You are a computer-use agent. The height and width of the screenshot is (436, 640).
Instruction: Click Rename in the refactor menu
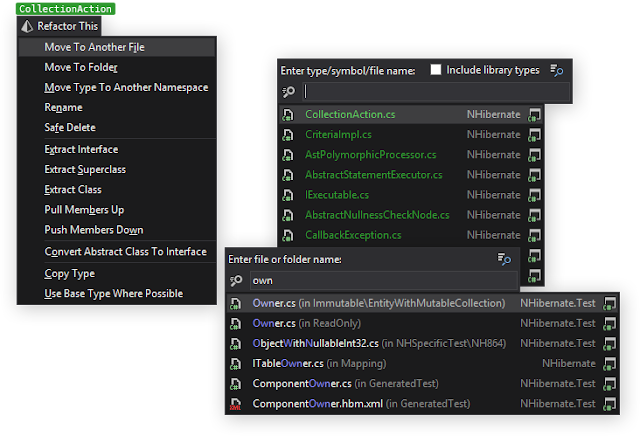[63, 107]
